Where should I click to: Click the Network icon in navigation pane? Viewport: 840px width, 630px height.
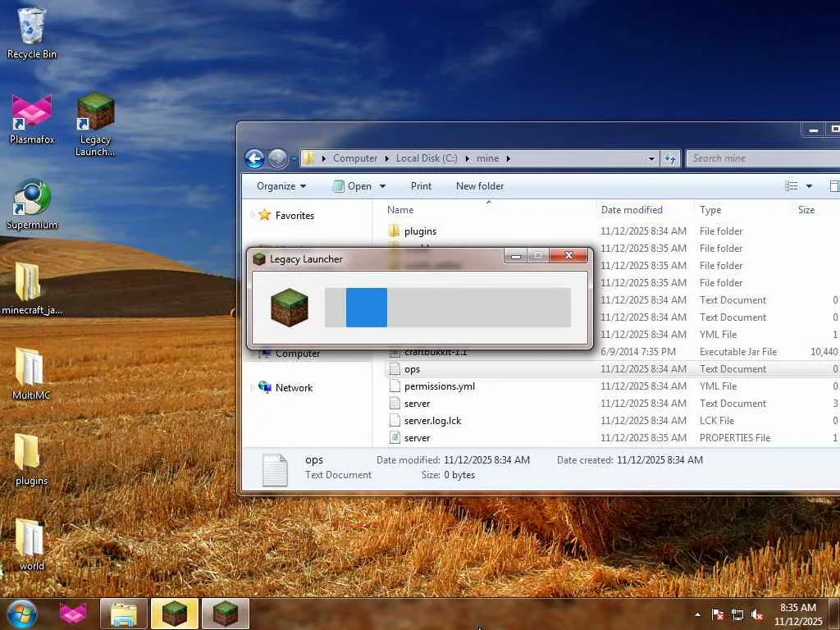pyautogui.click(x=265, y=387)
